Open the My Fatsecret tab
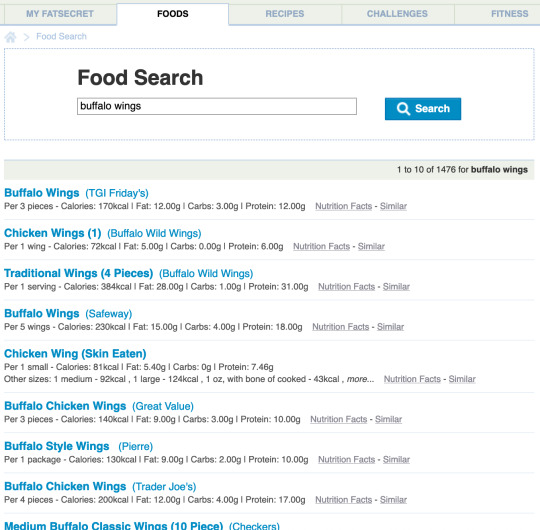 coord(60,14)
